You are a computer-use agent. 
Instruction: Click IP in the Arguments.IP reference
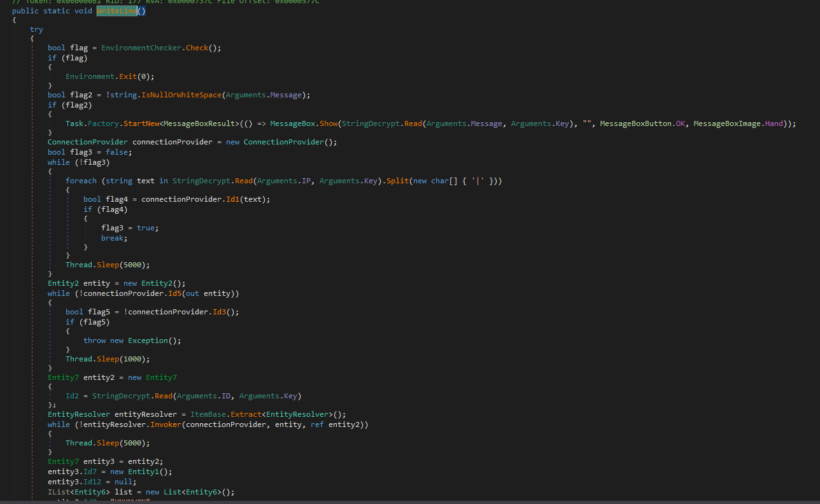(306, 181)
